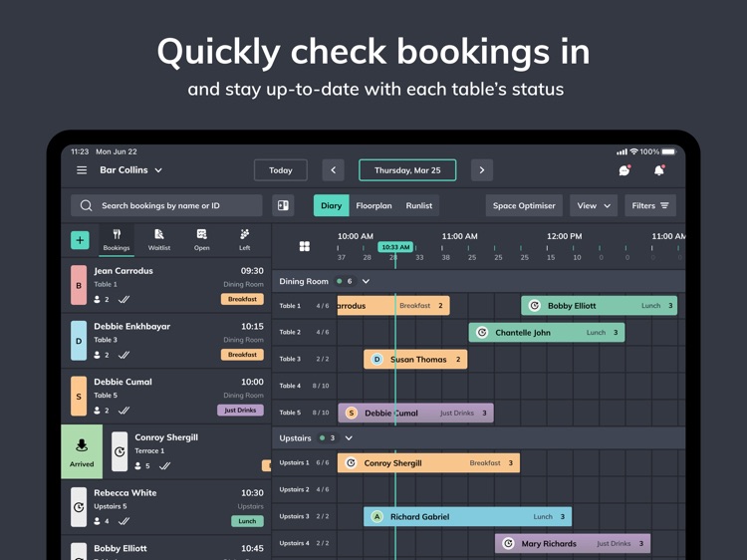Select Conroy Shergill Breakfast block in diary
The height and width of the screenshot is (560, 747).
tap(428, 462)
